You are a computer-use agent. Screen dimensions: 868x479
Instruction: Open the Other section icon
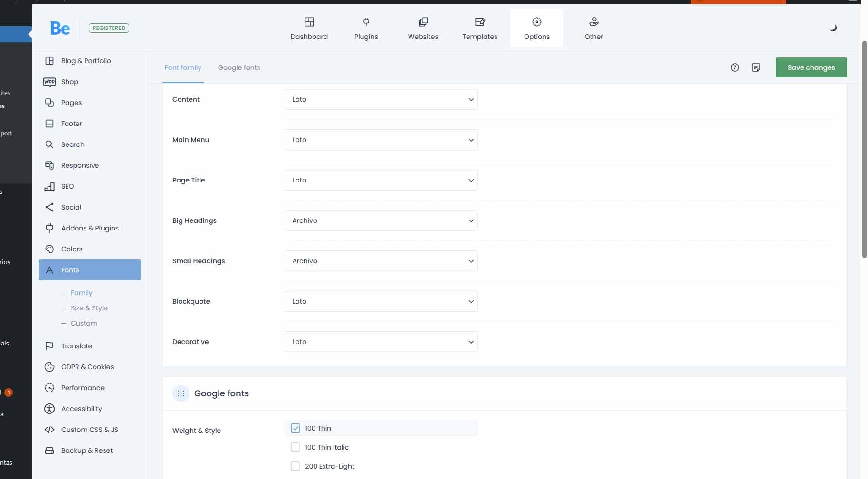594,22
